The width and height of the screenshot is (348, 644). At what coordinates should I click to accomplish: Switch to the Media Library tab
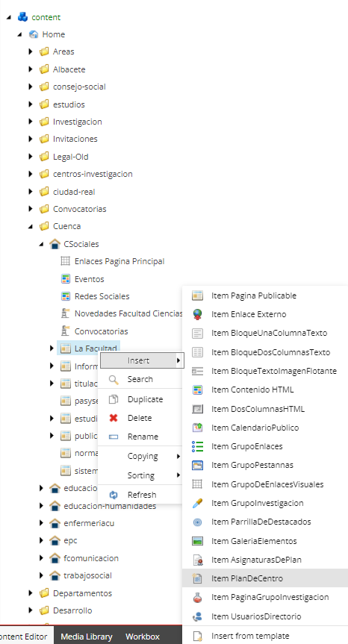point(87,637)
